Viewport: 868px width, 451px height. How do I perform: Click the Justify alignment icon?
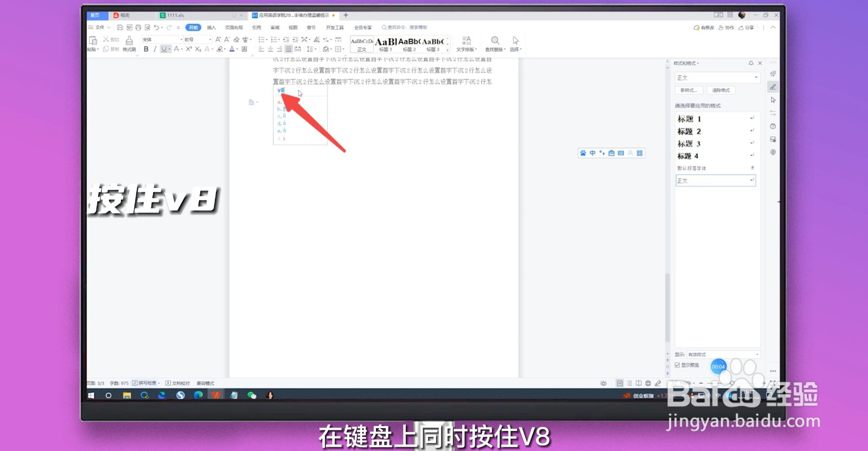tap(289, 49)
